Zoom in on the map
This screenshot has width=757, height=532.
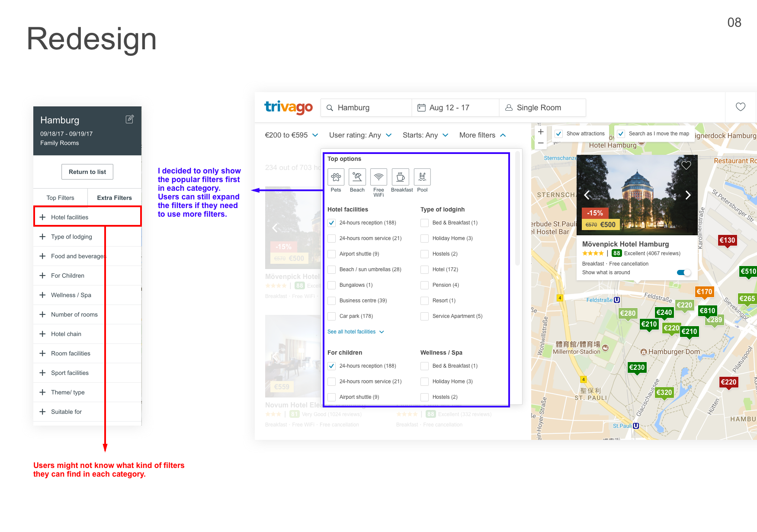541,132
